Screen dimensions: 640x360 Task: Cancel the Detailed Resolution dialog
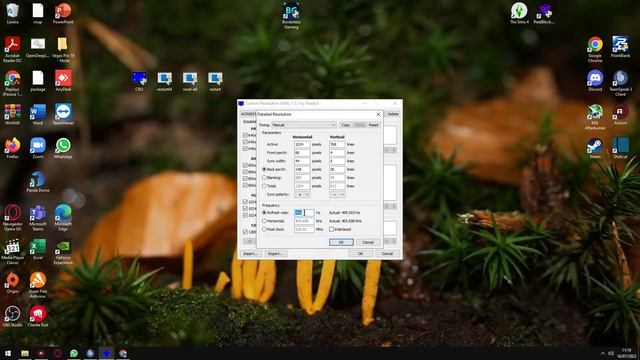368,242
